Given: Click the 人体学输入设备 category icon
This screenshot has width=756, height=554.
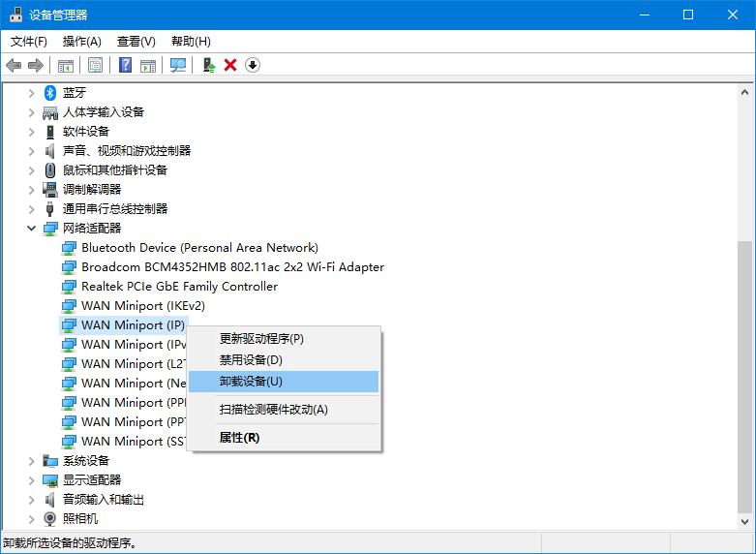Looking at the screenshot, I should [x=50, y=112].
